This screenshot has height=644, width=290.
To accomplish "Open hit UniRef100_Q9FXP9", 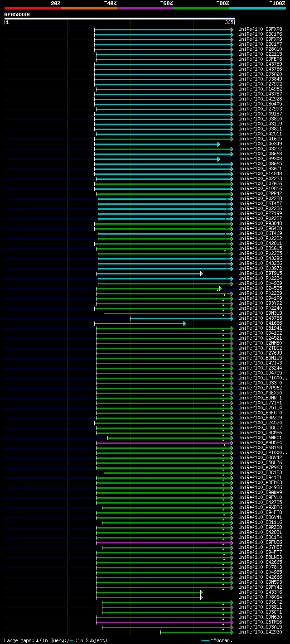I will pyautogui.click(x=260, y=39).
